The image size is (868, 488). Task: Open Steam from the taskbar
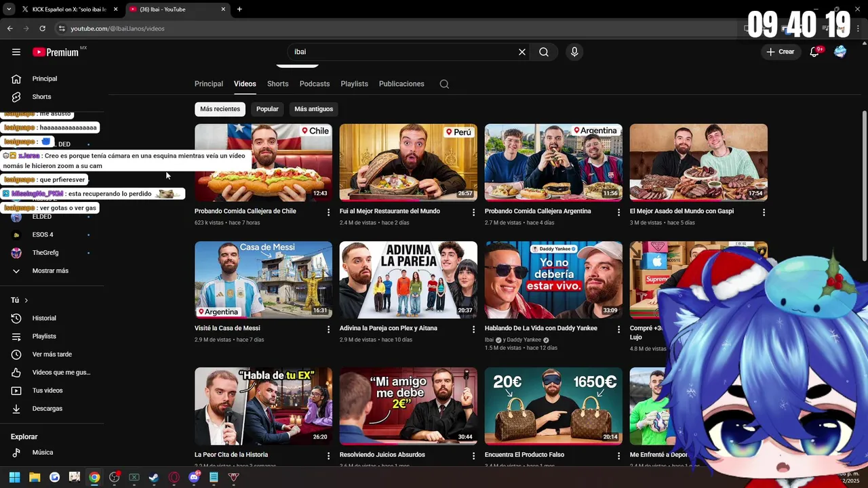154,477
